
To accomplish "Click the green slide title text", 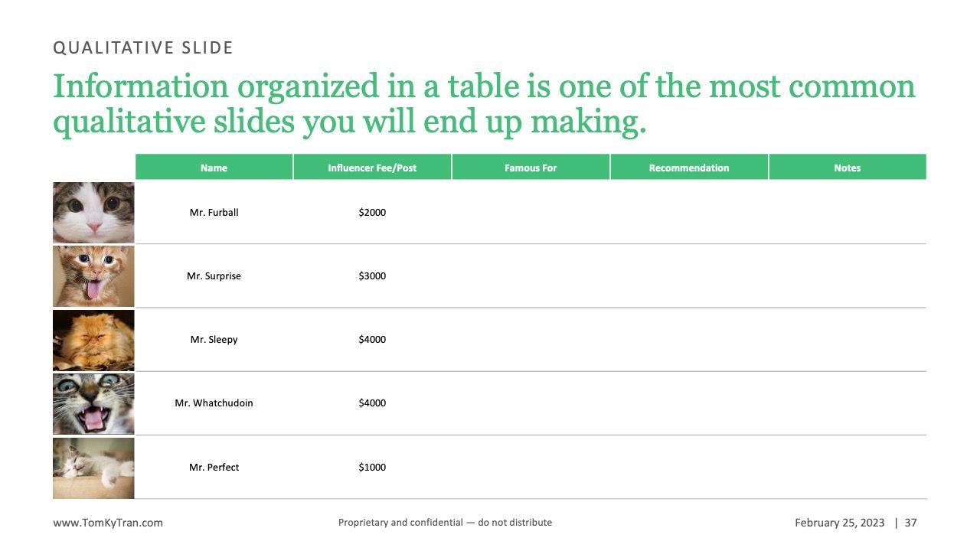I will point(484,104).
